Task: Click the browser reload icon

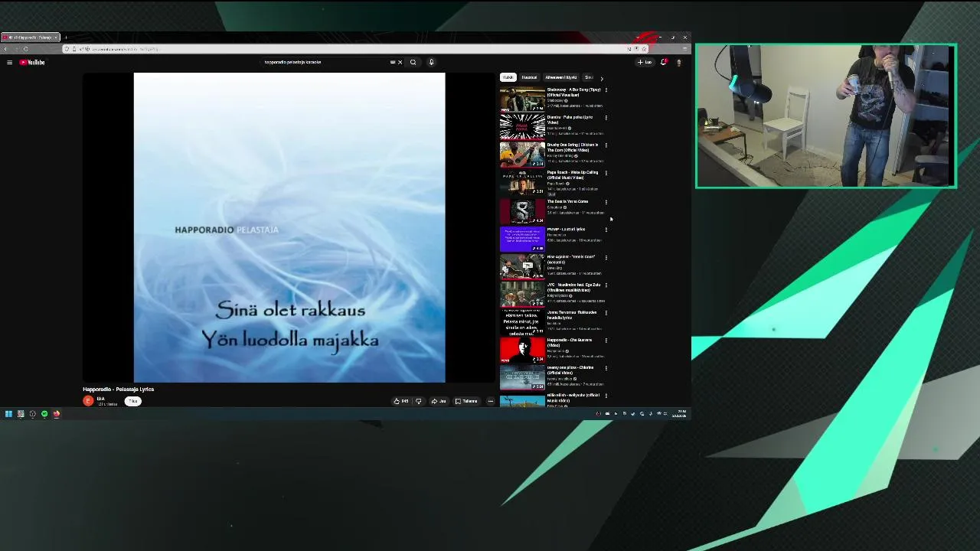Action: point(25,49)
